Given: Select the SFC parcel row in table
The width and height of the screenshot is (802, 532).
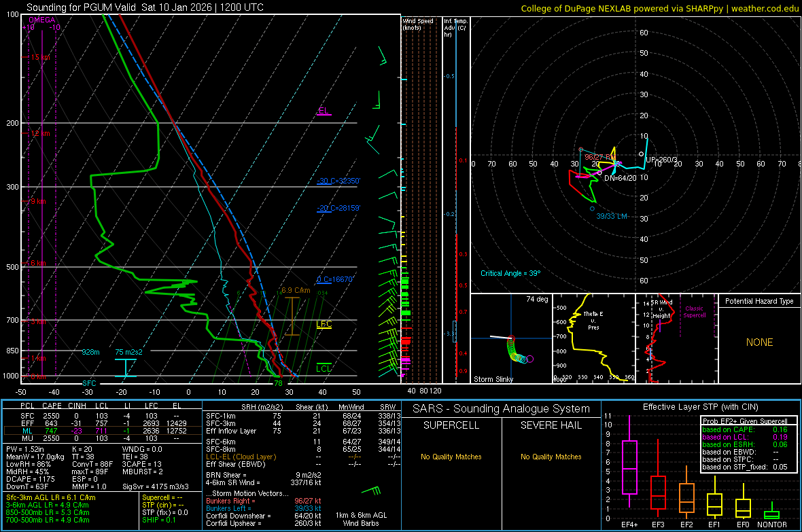Looking at the screenshot, I should [x=102, y=416].
